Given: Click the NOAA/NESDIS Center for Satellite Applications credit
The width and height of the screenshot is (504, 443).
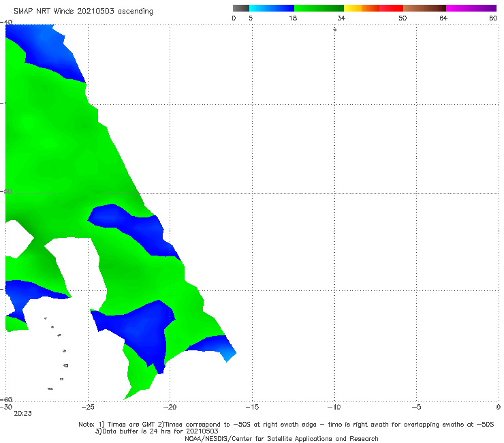Looking at the screenshot, I should pyautogui.click(x=281, y=438).
